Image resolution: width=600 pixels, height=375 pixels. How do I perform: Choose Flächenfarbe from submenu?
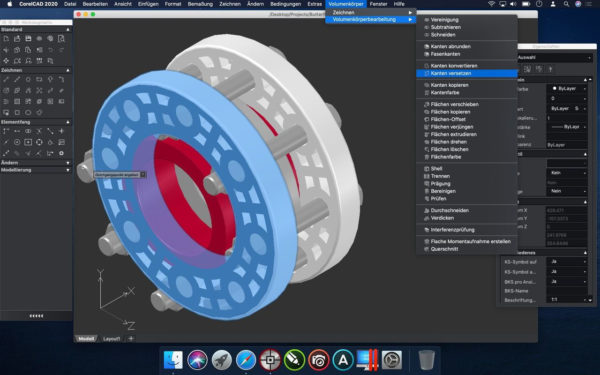pyautogui.click(x=466, y=157)
